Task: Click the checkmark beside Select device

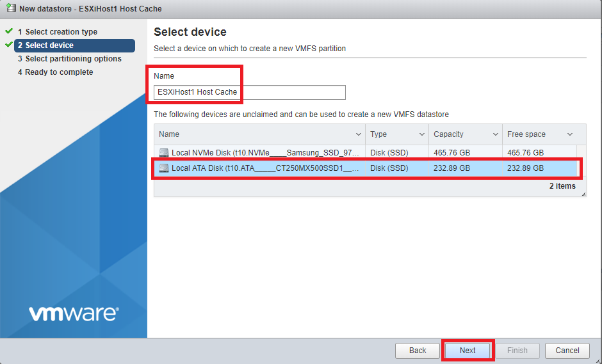Action: pyautogui.click(x=9, y=45)
